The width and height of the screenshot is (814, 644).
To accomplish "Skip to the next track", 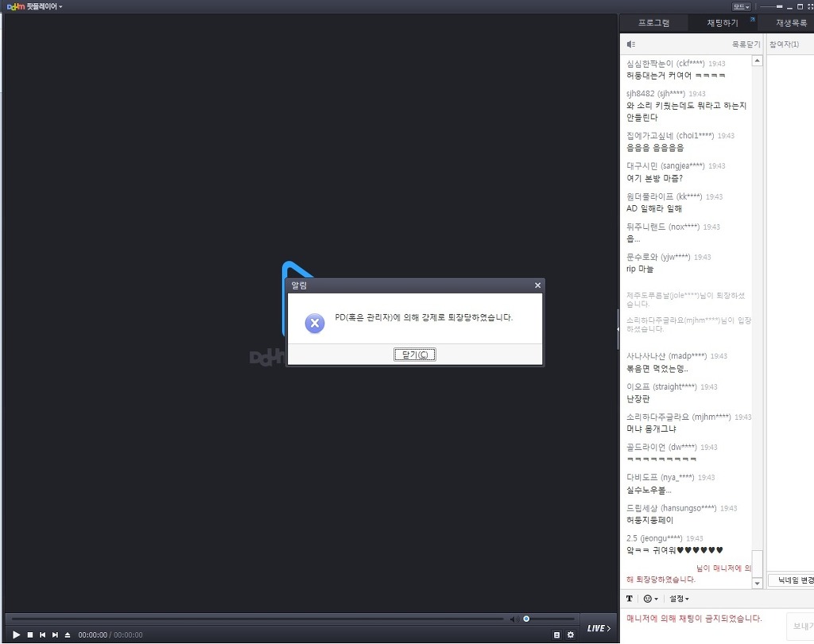I will pyautogui.click(x=55, y=634).
